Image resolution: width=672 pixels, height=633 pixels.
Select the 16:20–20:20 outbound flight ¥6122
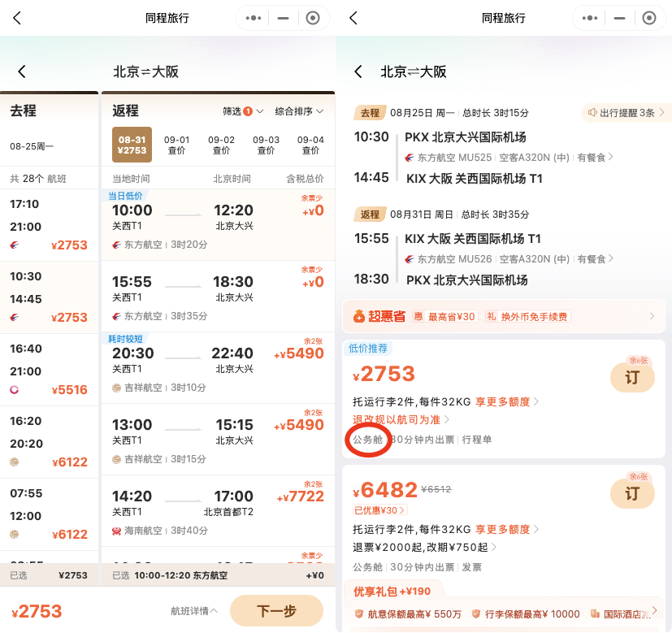[50, 442]
